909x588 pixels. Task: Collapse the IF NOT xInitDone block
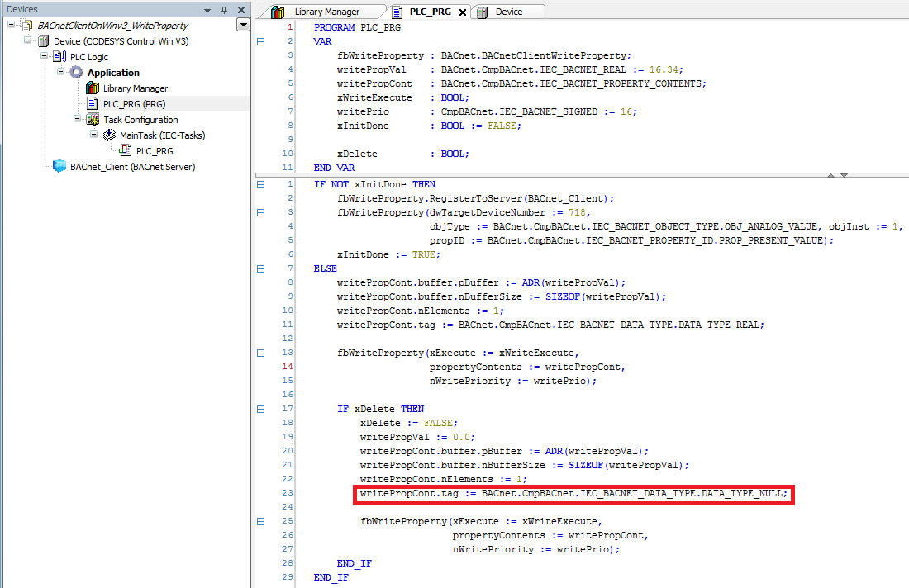coord(261,184)
